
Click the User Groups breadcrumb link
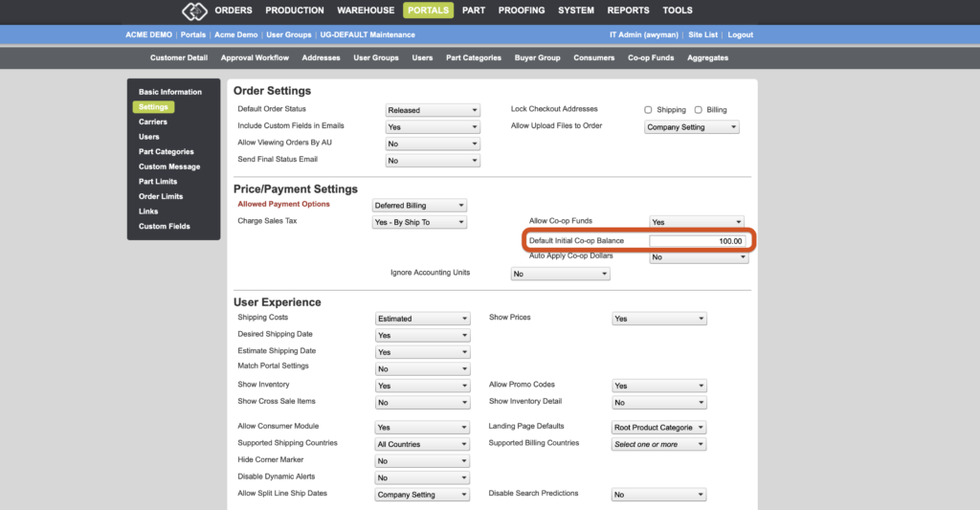point(289,35)
